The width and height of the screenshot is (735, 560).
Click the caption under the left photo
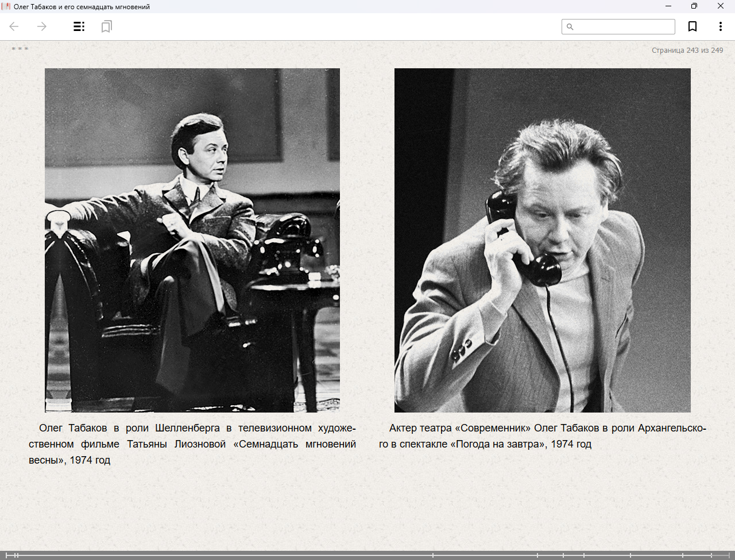point(192,444)
